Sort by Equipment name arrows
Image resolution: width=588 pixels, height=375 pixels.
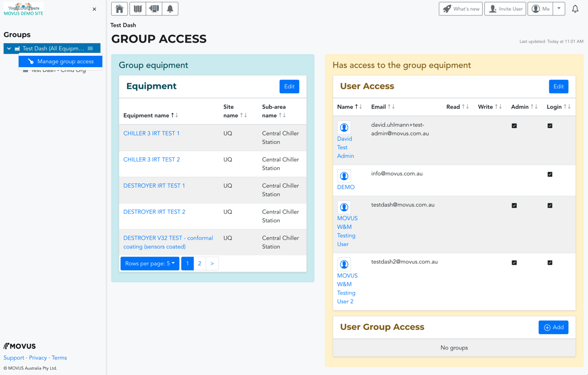(x=174, y=116)
